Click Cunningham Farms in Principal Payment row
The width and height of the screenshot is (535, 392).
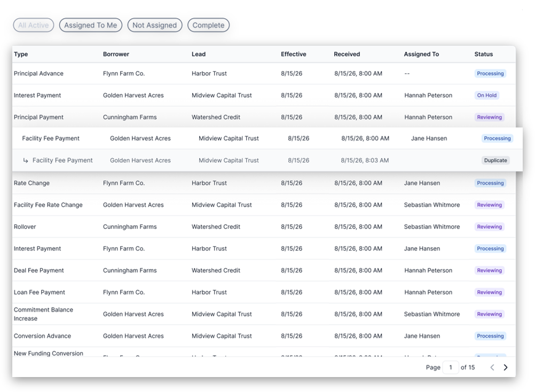coord(130,117)
